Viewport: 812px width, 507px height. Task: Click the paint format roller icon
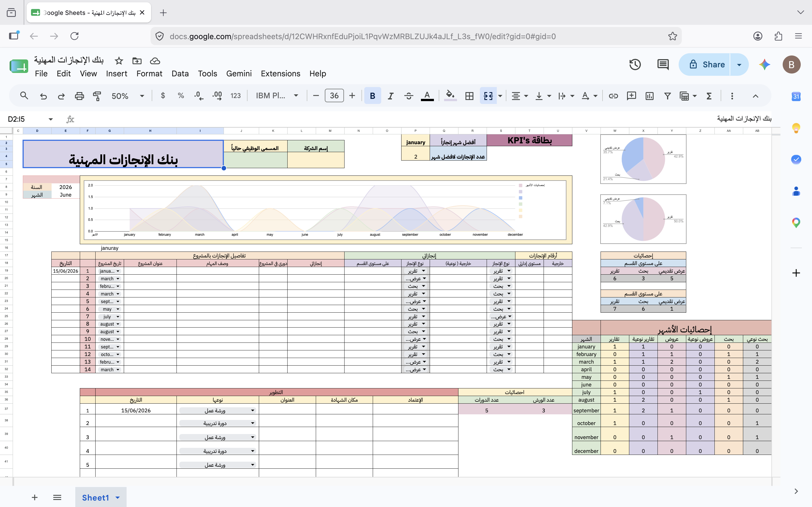[97, 96]
